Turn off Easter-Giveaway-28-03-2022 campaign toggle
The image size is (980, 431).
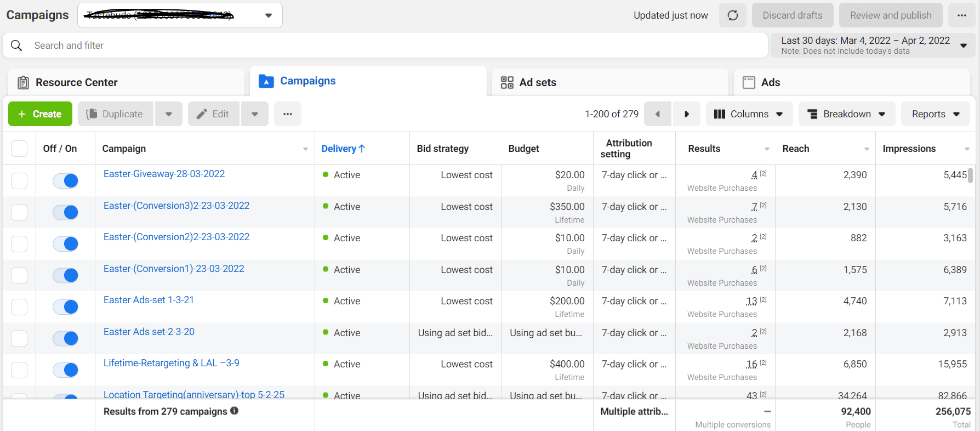(65, 181)
